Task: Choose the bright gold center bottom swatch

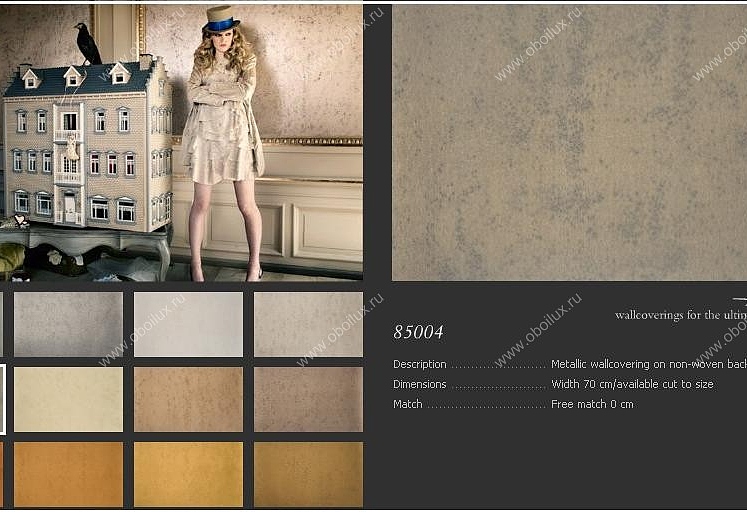Action: point(188,475)
